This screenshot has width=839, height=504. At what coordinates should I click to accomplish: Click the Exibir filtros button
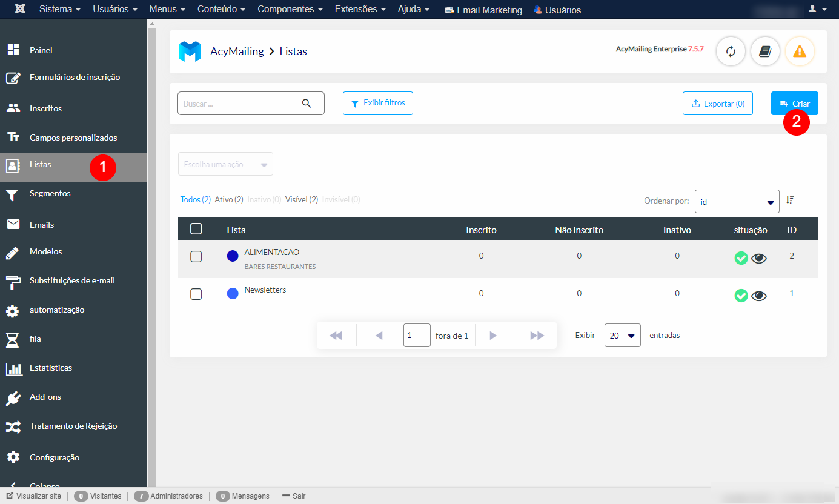tap(378, 103)
